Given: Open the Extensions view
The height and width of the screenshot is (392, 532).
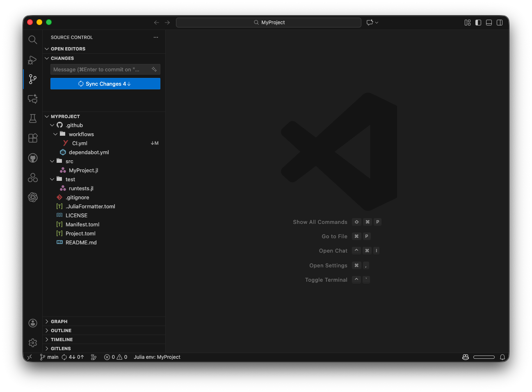Looking at the screenshot, I should point(33,138).
